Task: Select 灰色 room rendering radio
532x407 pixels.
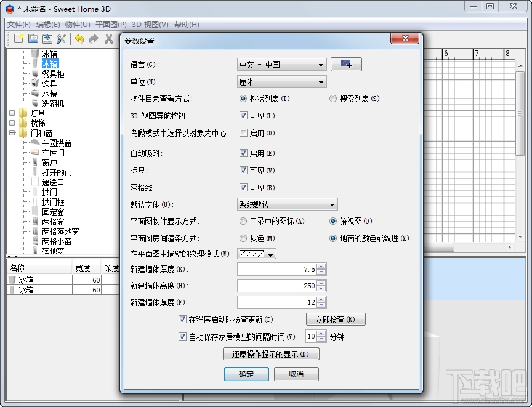Action: click(x=243, y=238)
